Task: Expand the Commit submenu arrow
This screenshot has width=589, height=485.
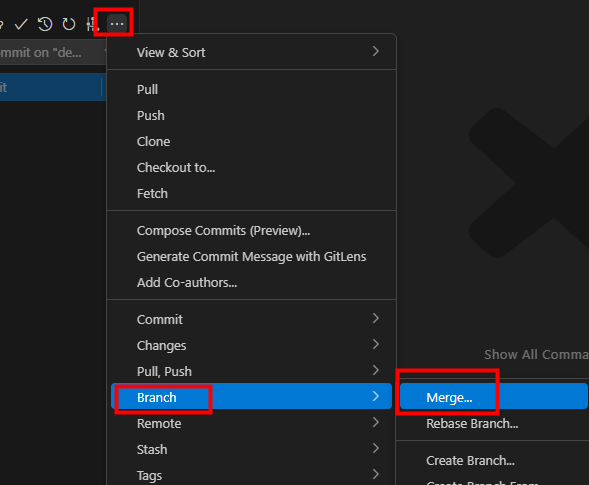Action: (x=375, y=319)
